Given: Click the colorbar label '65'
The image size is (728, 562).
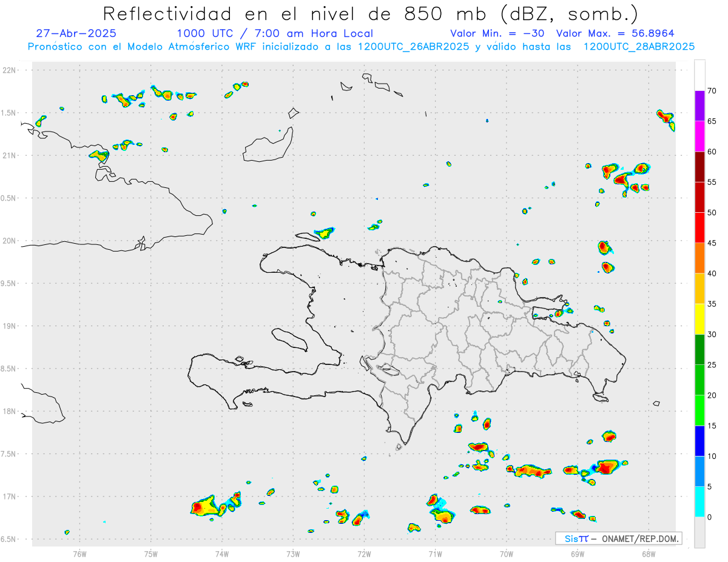Looking at the screenshot, I should pos(712,121).
